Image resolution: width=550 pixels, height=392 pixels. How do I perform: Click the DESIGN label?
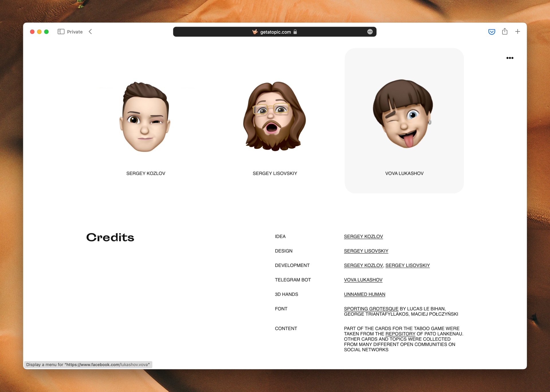pos(284,251)
